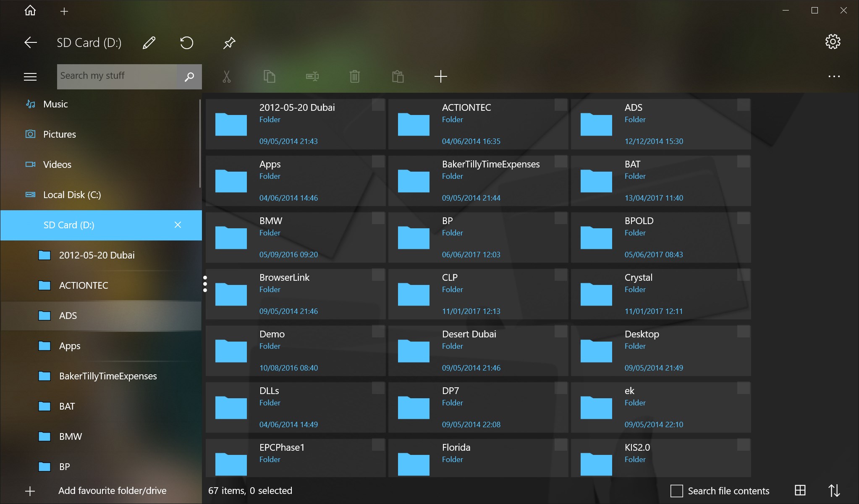859x504 pixels.
Task: Click Add favourite folder/drive
Action: (112, 491)
